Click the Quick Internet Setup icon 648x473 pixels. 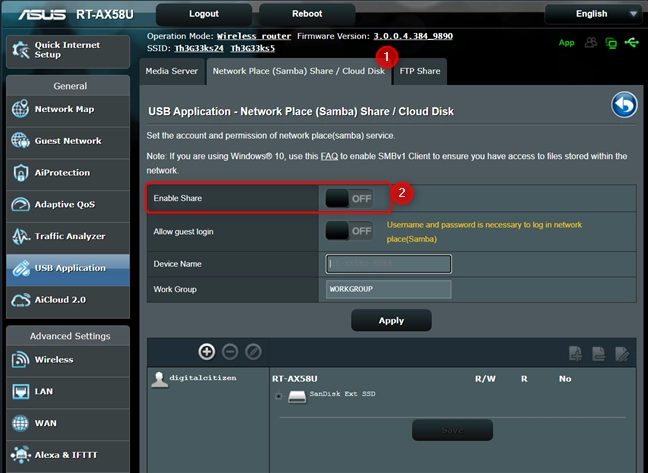(21, 50)
